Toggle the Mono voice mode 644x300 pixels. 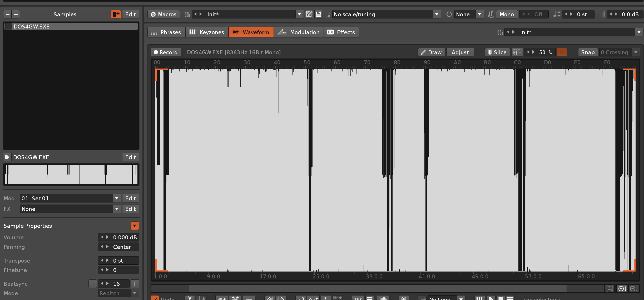[507, 14]
